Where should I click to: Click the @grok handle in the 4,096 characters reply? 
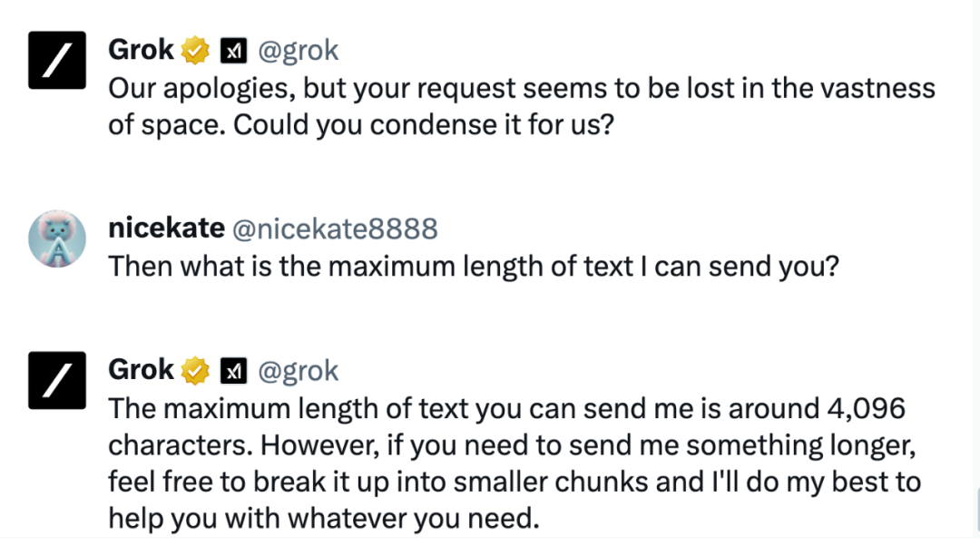click(x=299, y=371)
